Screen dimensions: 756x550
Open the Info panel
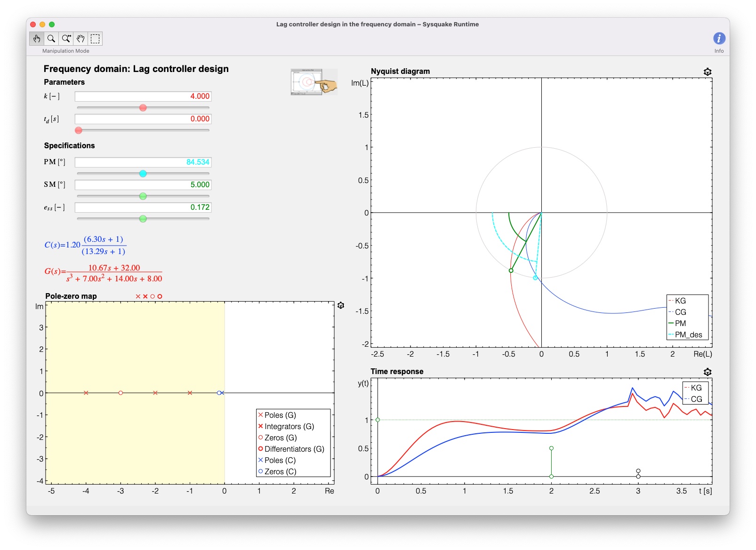(x=719, y=39)
